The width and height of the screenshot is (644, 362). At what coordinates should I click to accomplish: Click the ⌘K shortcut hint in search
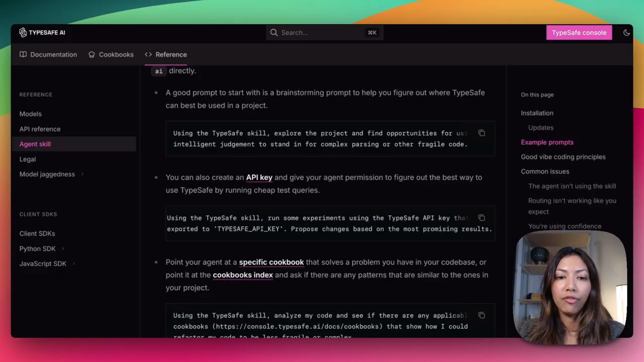[372, 33]
